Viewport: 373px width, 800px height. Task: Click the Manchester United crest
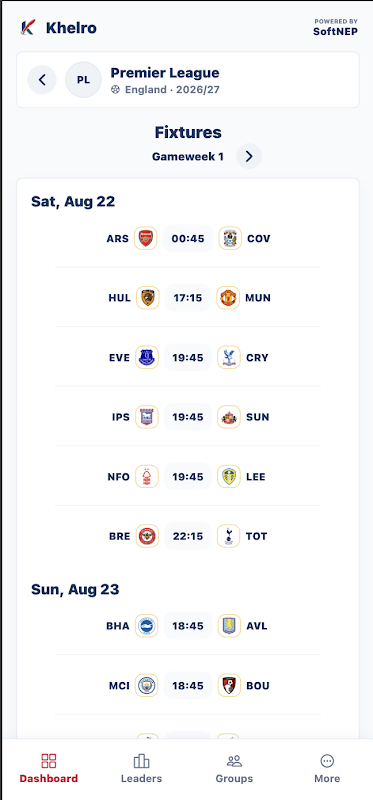click(228, 298)
